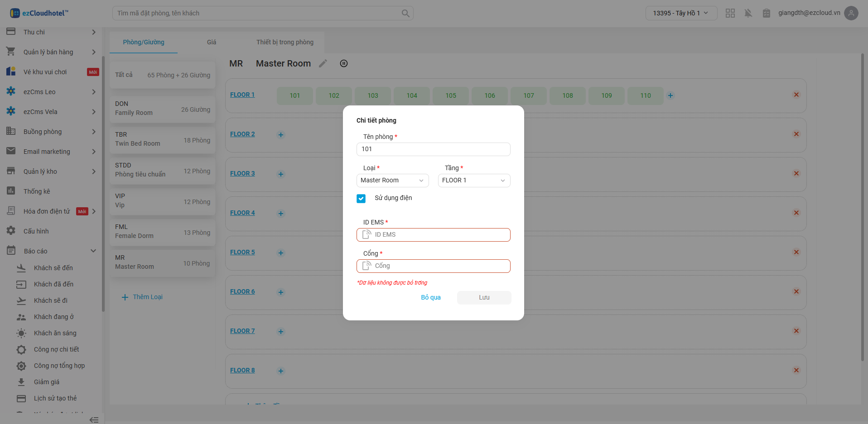This screenshot has width=868, height=424.
Task: Click the muted notification bell icon
Action: coord(748,13)
